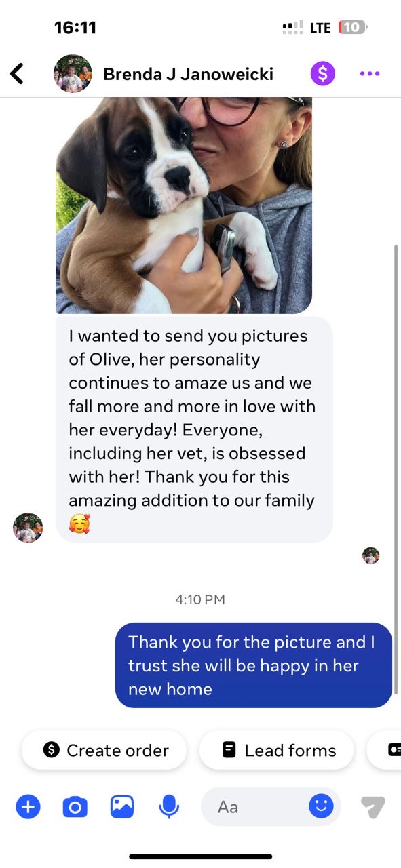Tap the back arrow icon

click(17, 73)
